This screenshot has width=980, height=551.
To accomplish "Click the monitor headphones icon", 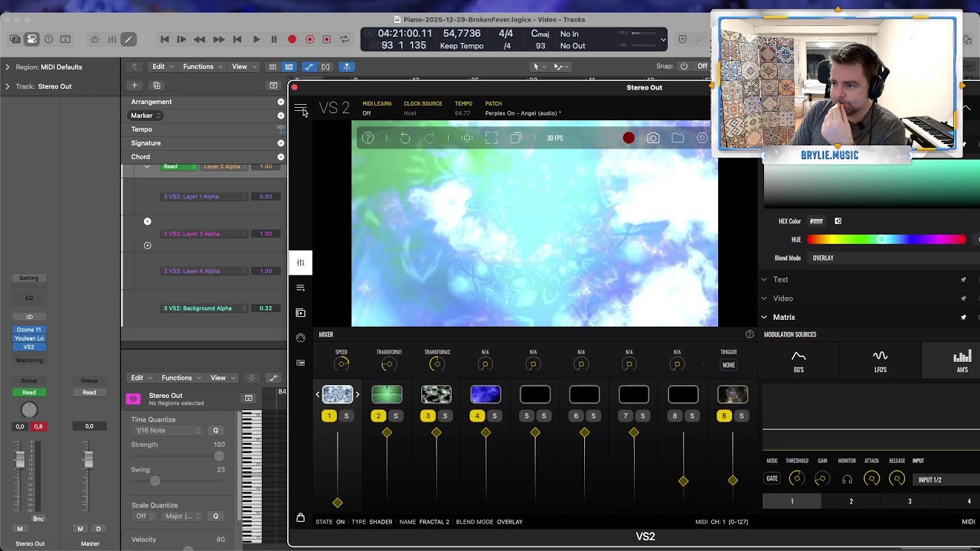I will tap(847, 479).
